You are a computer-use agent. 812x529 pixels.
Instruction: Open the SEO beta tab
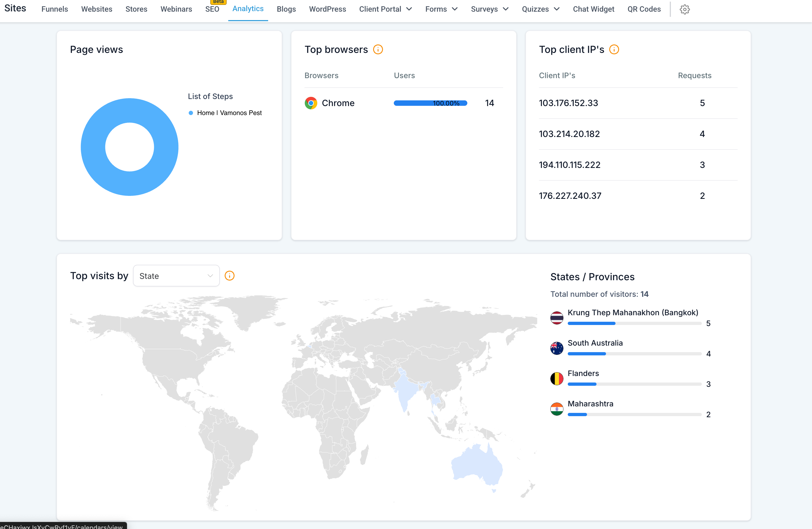click(212, 9)
